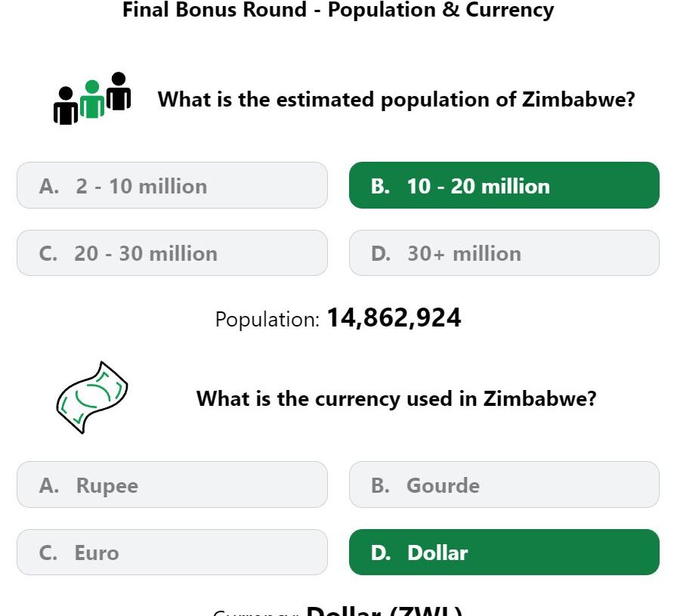The height and width of the screenshot is (616, 677).
Task: Click the green banknote currency icon
Action: point(92,398)
